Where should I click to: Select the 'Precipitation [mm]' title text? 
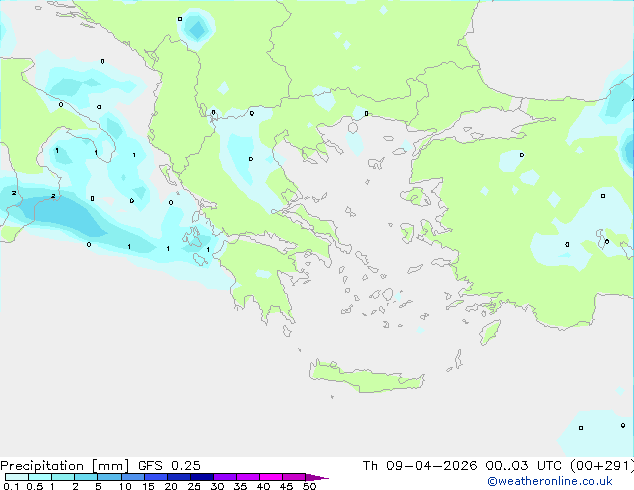[x=65, y=466]
